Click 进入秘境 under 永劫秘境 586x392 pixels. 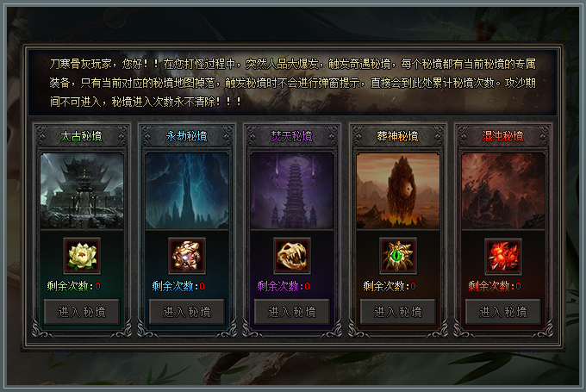click(187, 312)
